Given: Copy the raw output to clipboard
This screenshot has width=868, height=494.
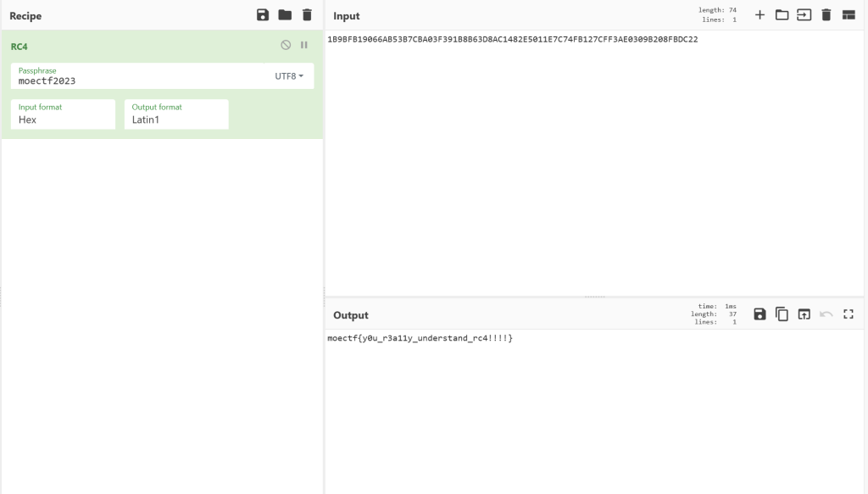Looking at the screenshot, I should click(782, 314).
